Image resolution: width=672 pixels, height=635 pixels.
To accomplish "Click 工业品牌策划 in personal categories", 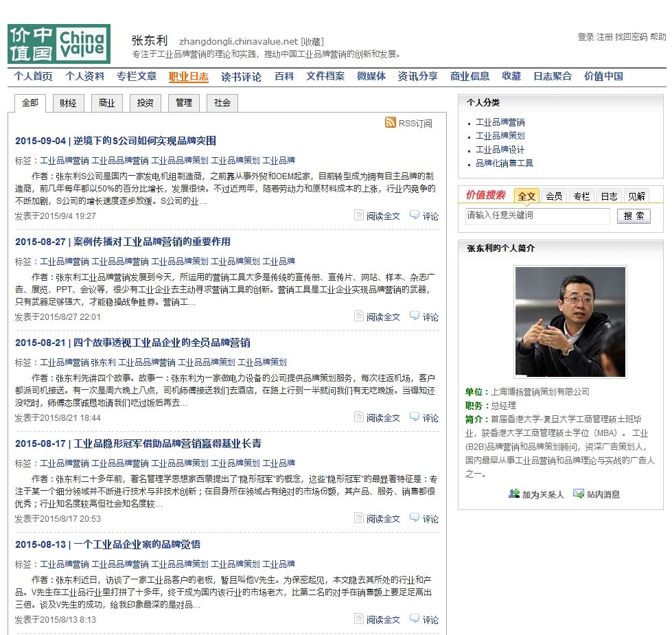I will point(500,136).
